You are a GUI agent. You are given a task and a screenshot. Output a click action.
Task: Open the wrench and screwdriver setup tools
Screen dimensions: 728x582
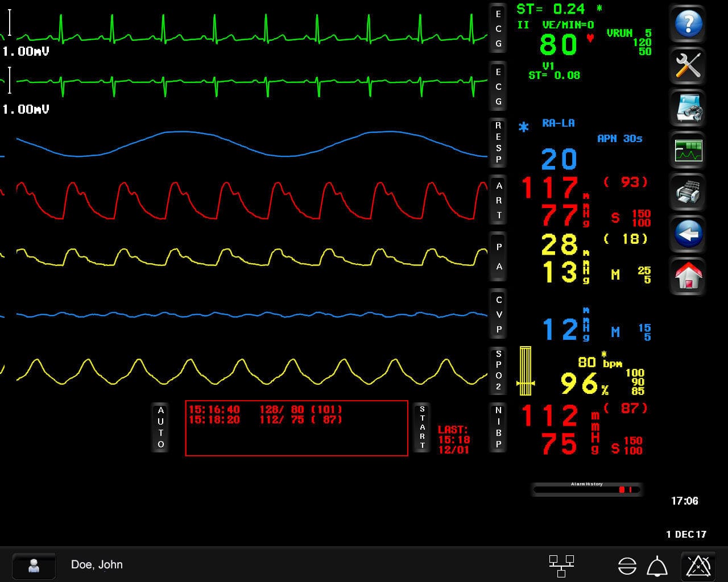(688, 66)
